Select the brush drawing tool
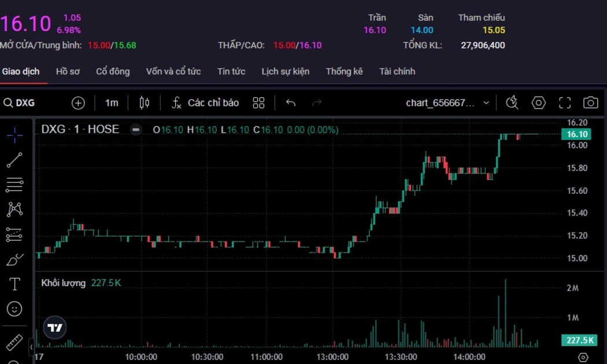 14,259
